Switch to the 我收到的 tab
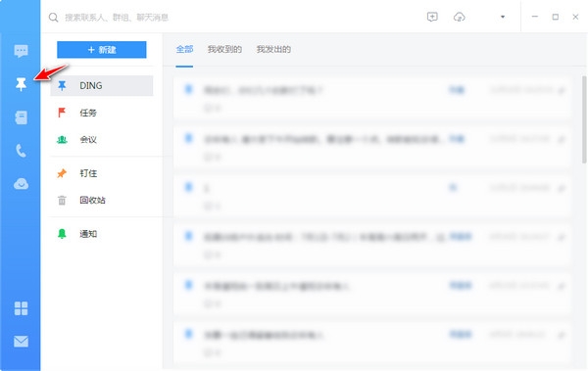 pos(224,49)
